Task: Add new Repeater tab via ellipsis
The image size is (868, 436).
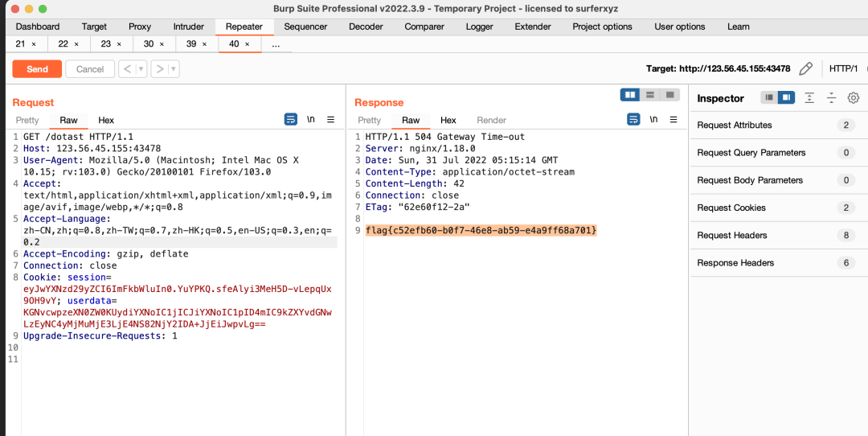Action: click(276, 44)
